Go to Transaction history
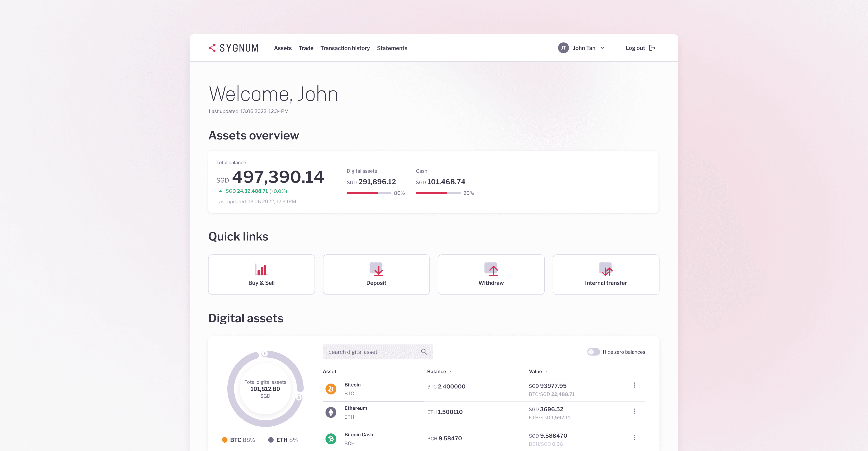The height and width of the screenshot is (451, 868). 345,48
